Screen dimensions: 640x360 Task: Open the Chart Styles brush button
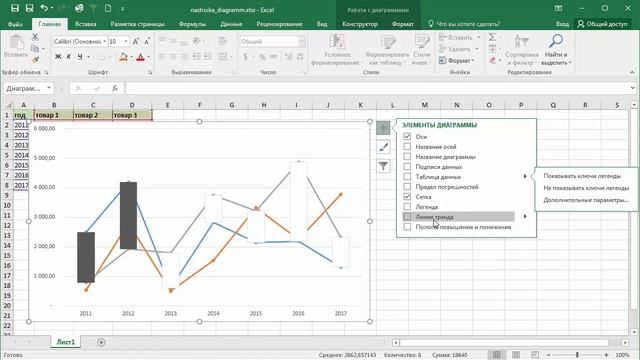coord(383,147)
